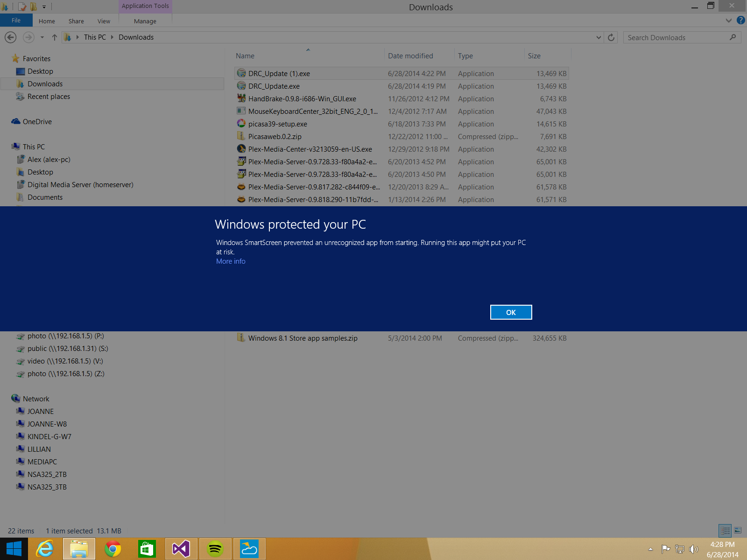
Task: Open the NSA325_3TB network device
Action: [x=47, y=487]
